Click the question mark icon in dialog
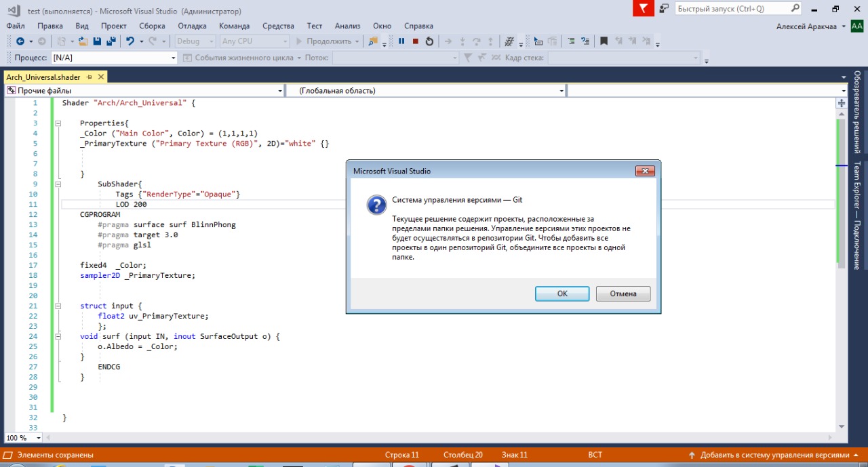 [376, 205]
